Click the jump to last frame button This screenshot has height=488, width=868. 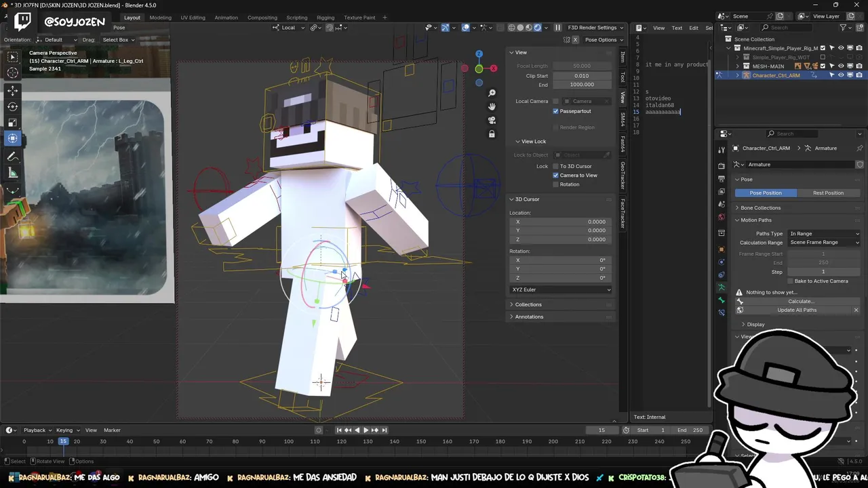[384, 430]
